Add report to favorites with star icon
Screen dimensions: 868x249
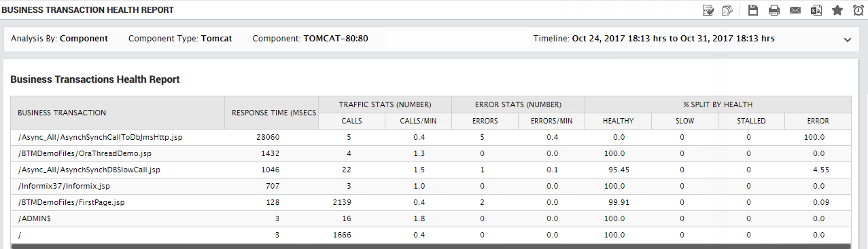click(x=837, y=10)
